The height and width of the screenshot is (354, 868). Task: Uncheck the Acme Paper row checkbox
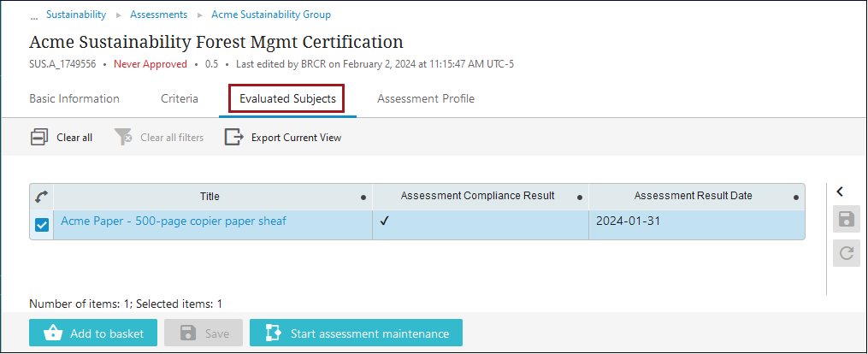[41, 225]
